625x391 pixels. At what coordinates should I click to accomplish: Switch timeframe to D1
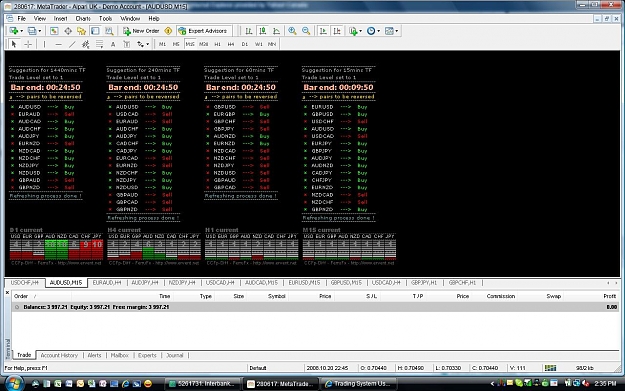pos(245,44)
